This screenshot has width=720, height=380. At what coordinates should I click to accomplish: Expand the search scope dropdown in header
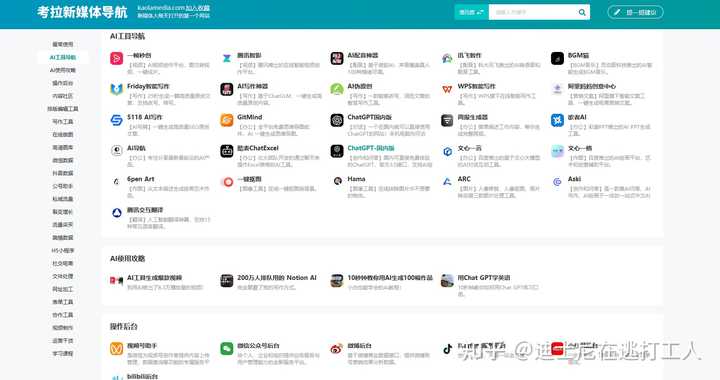[x=472, y=12]
